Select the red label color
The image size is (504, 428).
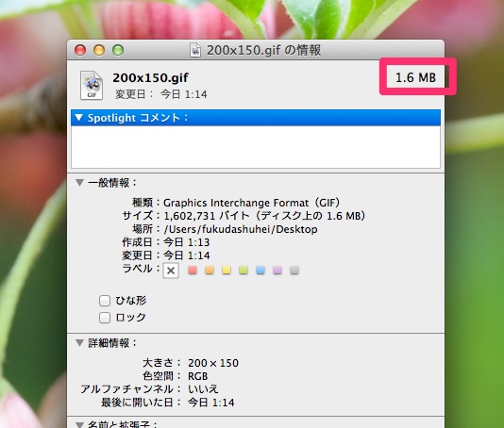pos(193,270)
